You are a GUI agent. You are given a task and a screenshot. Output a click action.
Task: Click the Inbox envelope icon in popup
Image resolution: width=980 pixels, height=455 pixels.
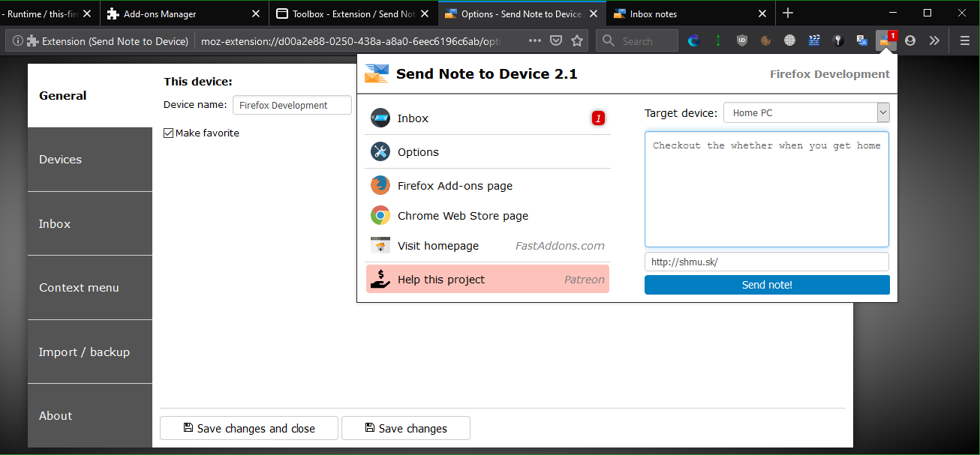point(380,118)
